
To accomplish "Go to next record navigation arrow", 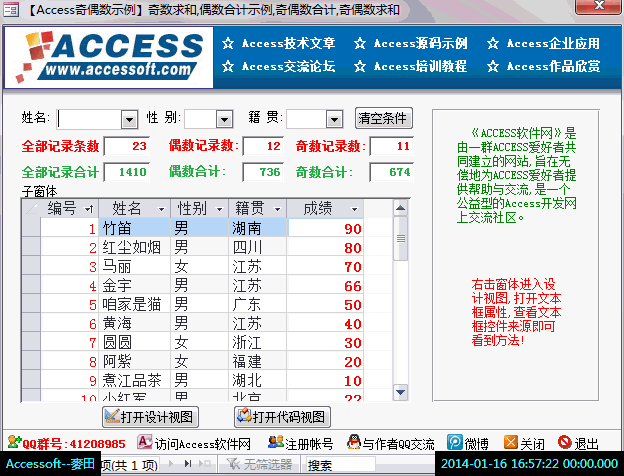I will pos(172,463).
